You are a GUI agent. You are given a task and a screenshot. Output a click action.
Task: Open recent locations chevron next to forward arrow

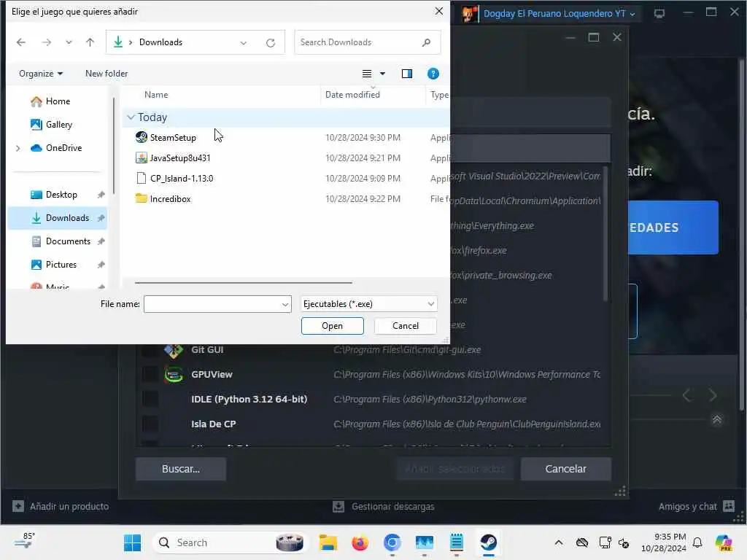(69, 42)
